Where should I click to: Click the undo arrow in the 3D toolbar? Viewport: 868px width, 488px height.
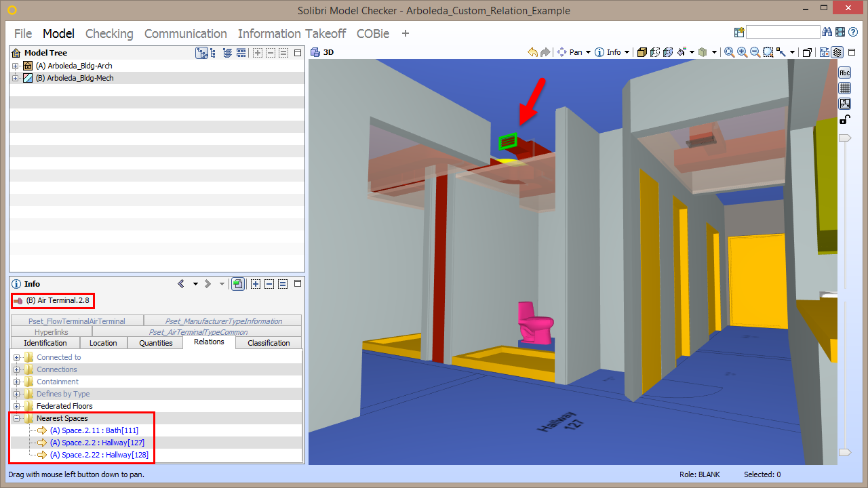[x=533, y=52]
